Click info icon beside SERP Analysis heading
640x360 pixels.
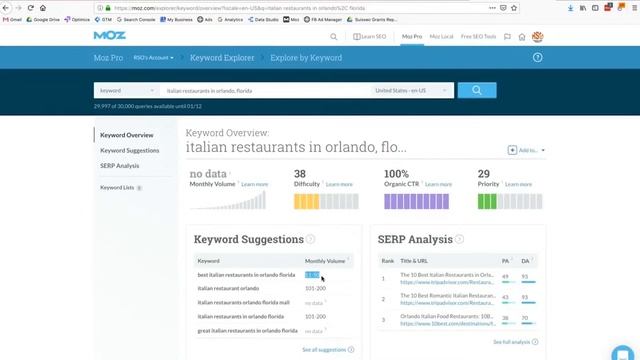tap(459, 239)
